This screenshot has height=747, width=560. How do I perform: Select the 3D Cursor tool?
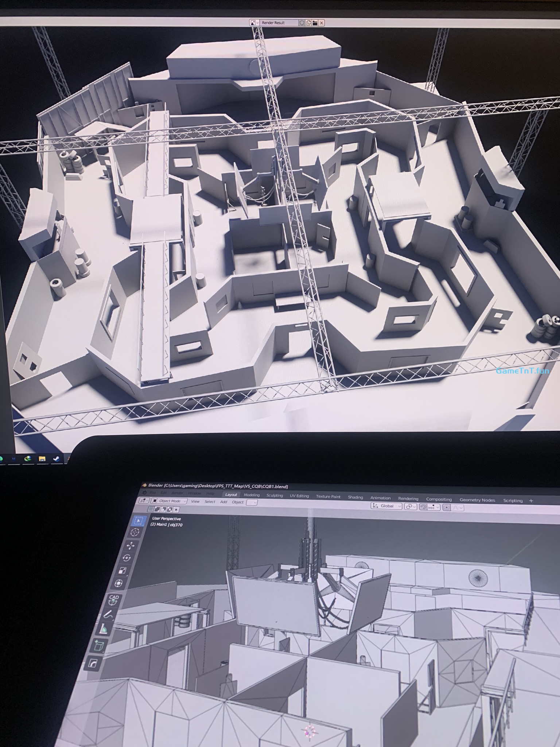pos(135,533)
